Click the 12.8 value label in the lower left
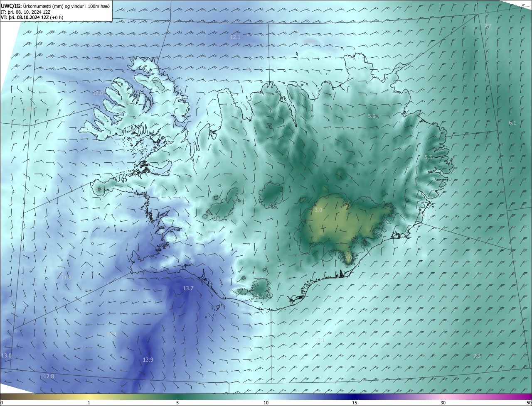 point(49,377)
